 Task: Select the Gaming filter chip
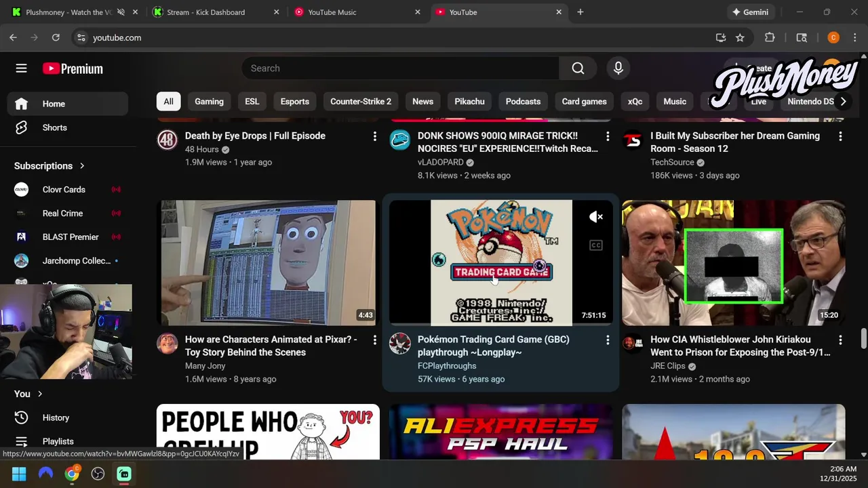209,102
